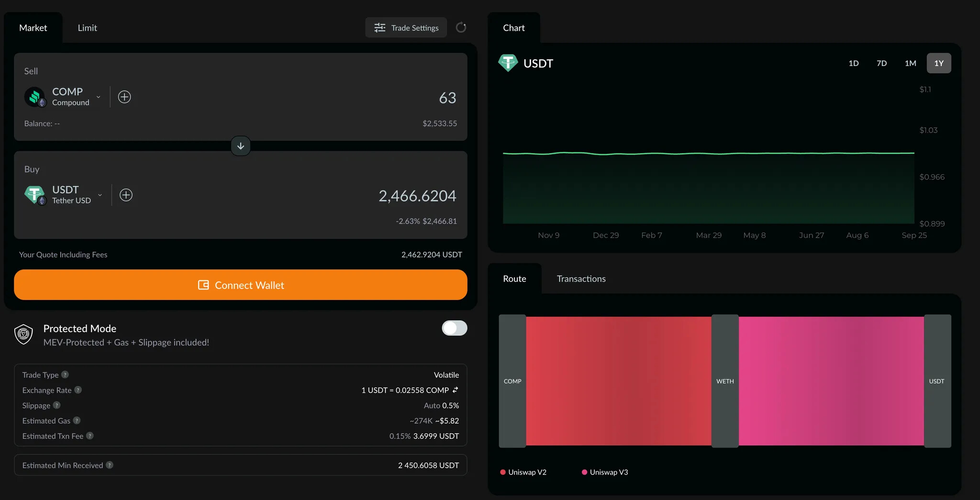The image size is (980, 500).
Task: Click the 0.15% 3.6999 USDT fee
Action: [x=424, y=436]
